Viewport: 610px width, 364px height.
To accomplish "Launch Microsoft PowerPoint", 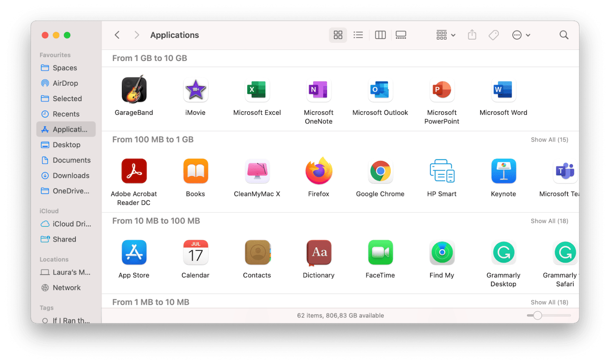I will click(x=442, y=90).
